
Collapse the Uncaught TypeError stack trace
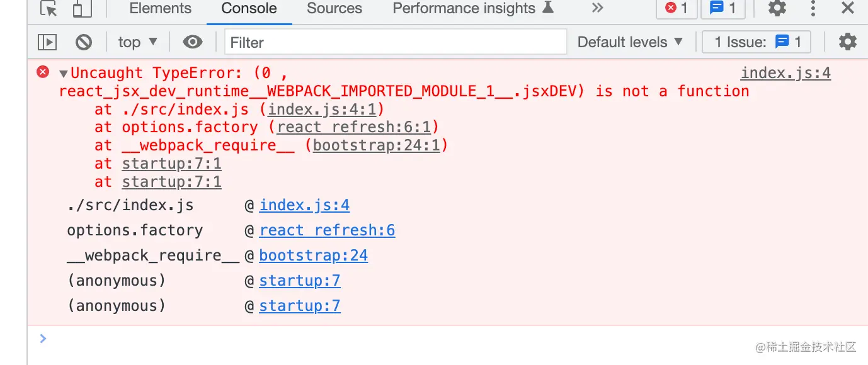point(63,74)
